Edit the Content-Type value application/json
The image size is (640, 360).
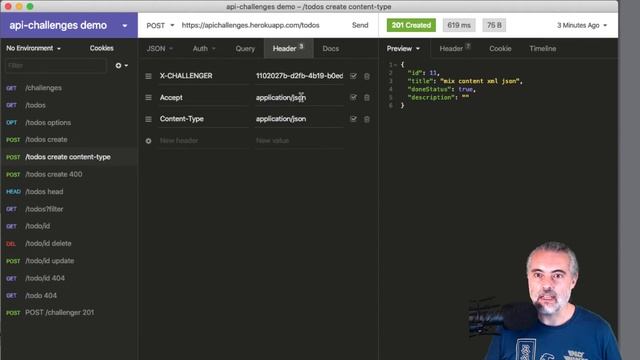(x=299, y=119)
